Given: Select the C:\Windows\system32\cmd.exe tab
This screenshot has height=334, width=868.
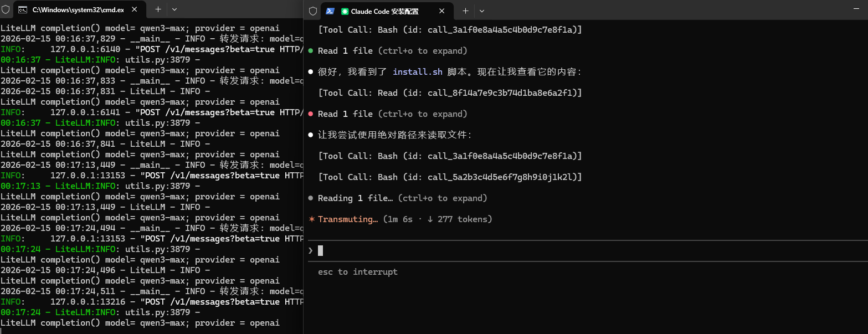Looking at the screenshot, I should [78, 10].
